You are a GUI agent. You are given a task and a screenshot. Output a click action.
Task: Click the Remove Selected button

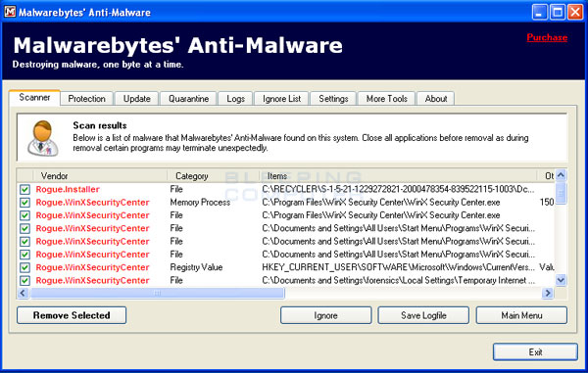click(72, 315)
